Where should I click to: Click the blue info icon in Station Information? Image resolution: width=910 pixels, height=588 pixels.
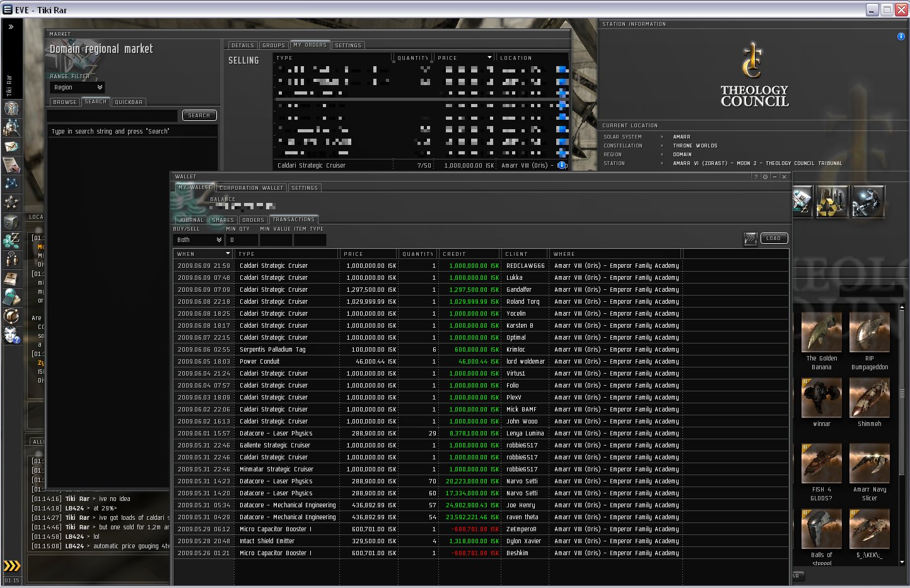coord(901,37)
